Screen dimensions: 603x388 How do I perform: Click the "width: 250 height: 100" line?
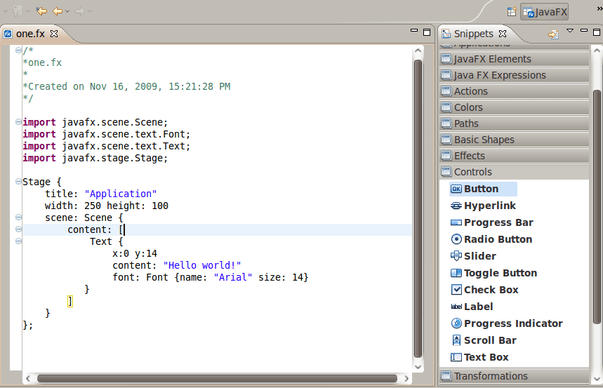[x=107, y=205]
